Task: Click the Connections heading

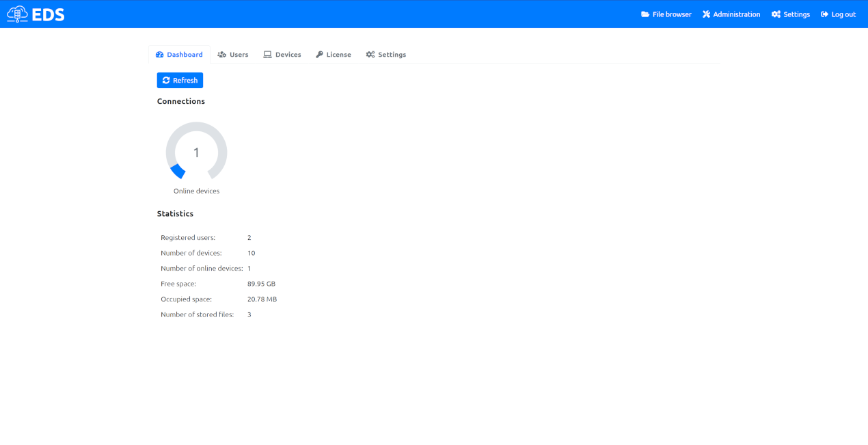Action: pyautogui.click(x=181, y=101)
